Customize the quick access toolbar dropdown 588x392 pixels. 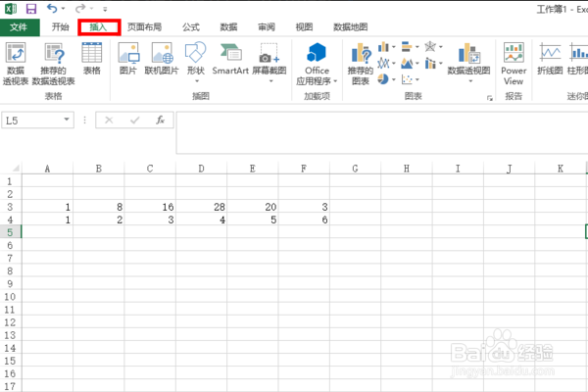[105, 9]
